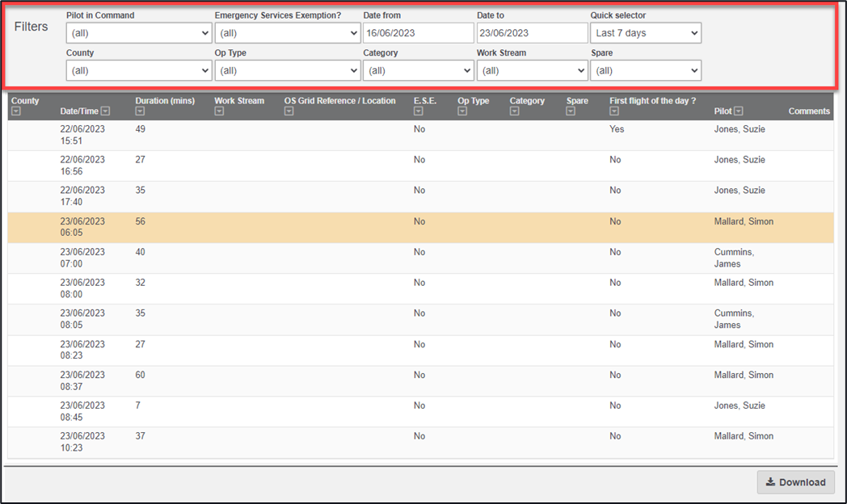Click the Date from input field
847x504 pixels.
click(x=418, y=33)
